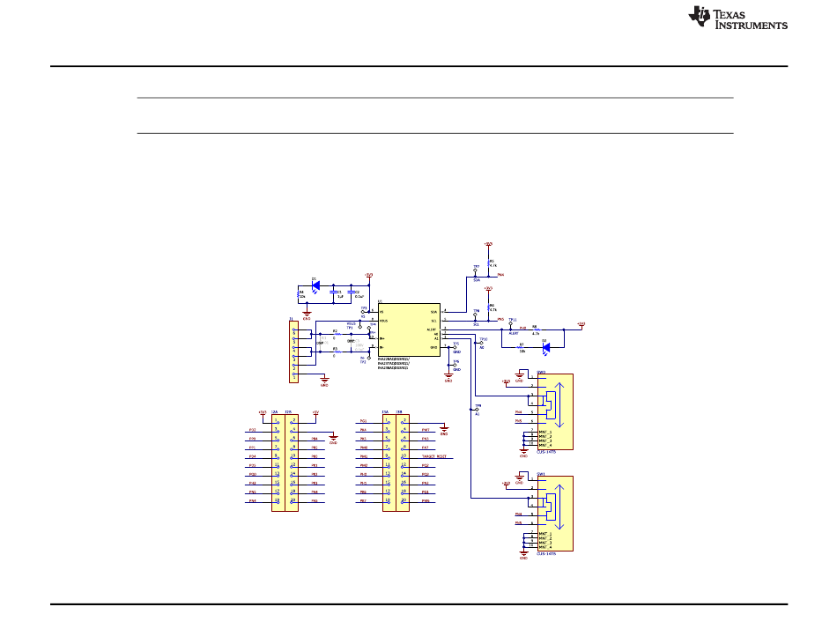Click the SDA pin label inside U1
This screenshot has height=644, width=837.
point(433,312)
